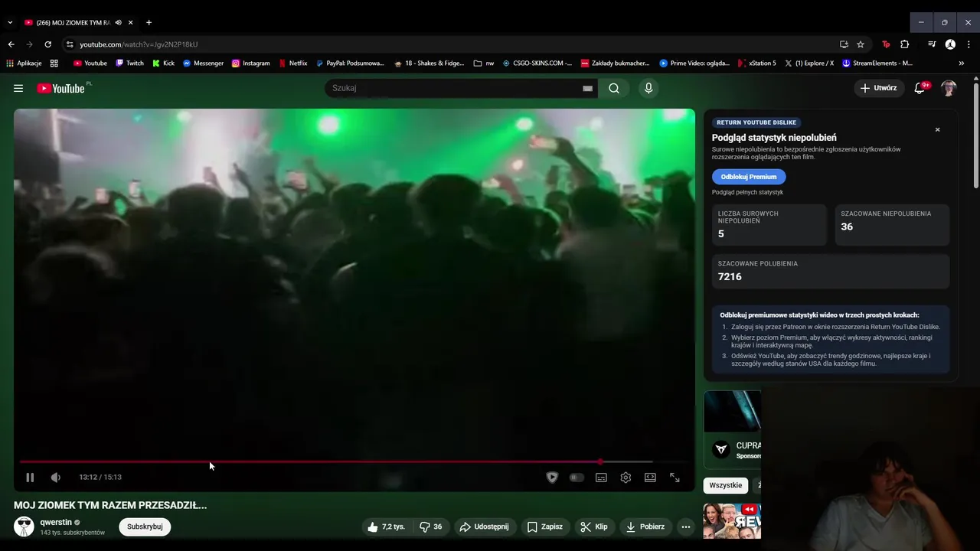Open browser extensions puzzle icon
The height and width of the screenshot is (551, 980).
[905, 44]
